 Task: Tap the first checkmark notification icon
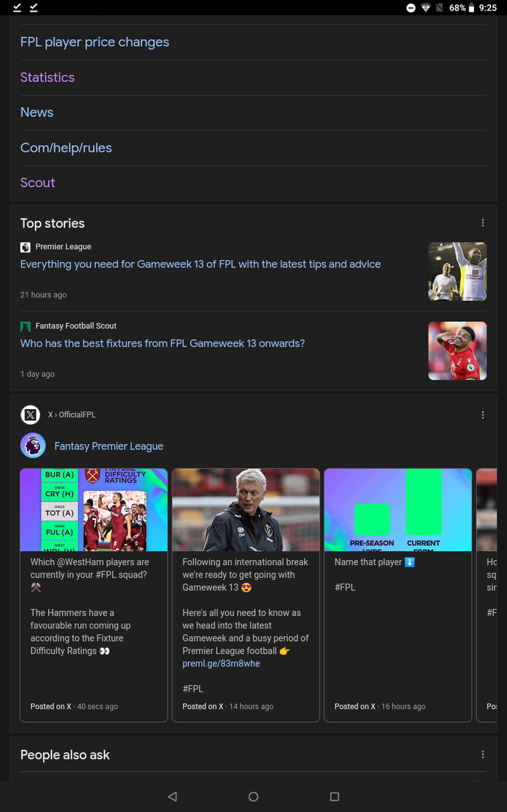click(x=17, y=7)
